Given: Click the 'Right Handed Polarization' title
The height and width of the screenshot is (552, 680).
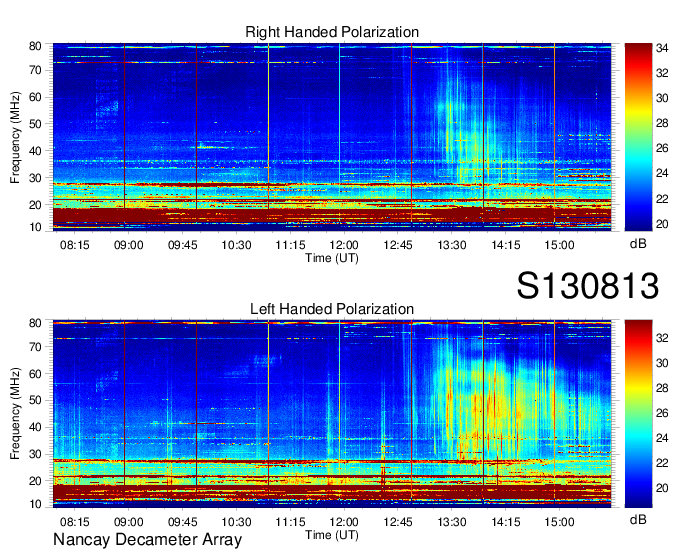Looking at the screenshot, I should coord(332,32).
